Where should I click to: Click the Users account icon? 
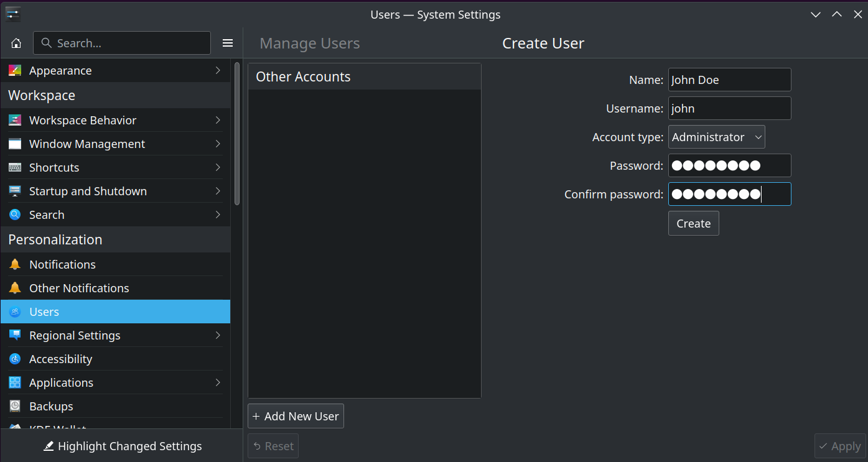coord(15,312)
